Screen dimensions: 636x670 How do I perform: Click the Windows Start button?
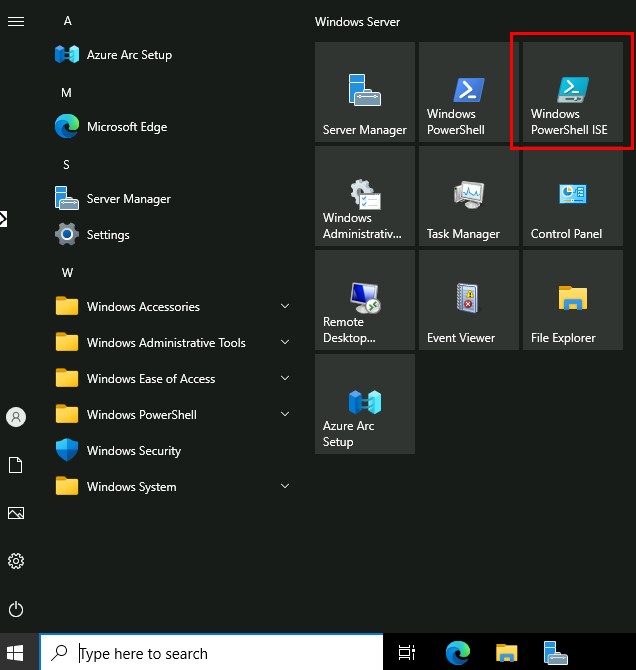pyautogui.click(x=15, y=653)
